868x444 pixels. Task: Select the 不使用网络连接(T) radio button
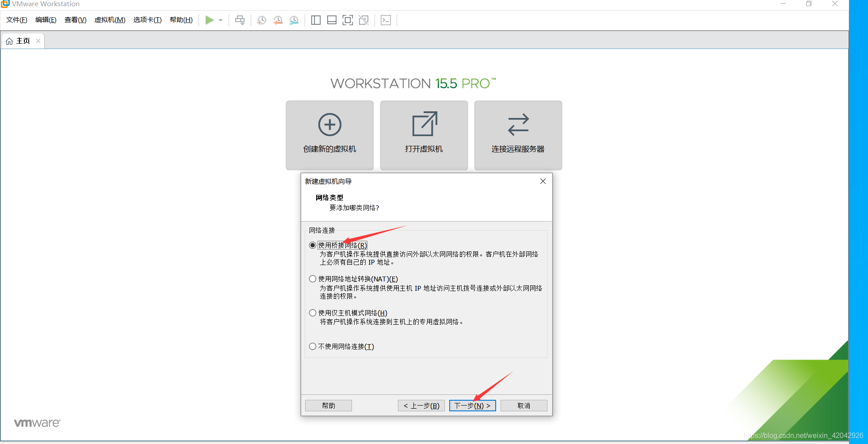click(313, 346)
